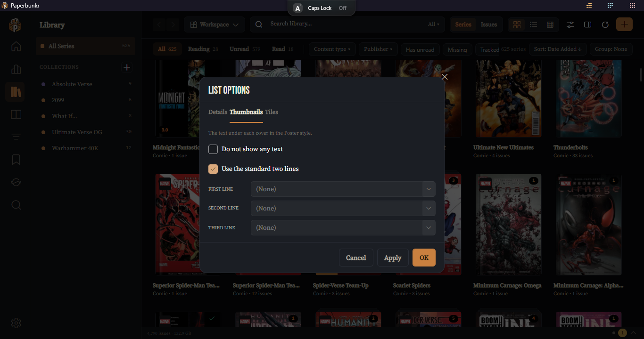Click the planet icon in sidebar
The height and width of the screenshot is (339, 644).
tap(16, 182)
